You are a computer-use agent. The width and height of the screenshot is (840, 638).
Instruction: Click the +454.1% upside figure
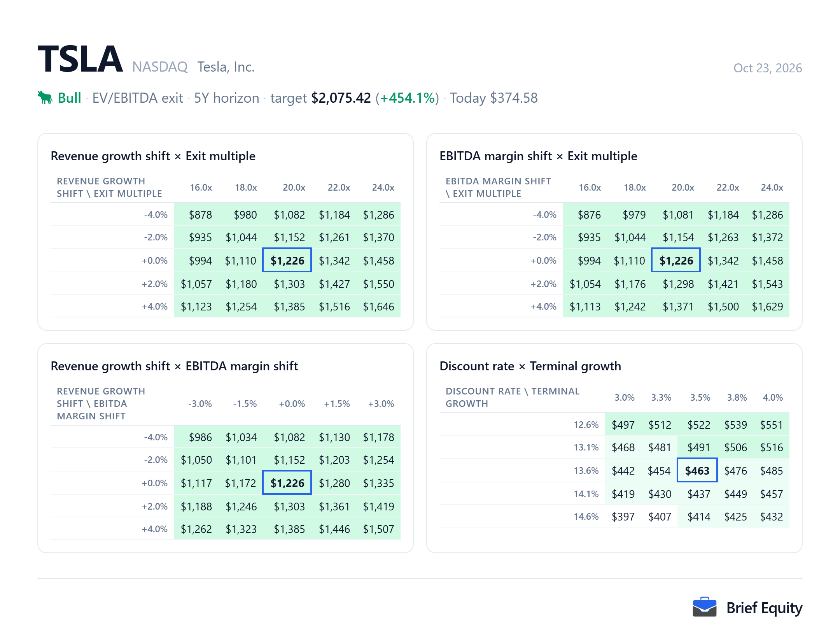pos(407,98)
